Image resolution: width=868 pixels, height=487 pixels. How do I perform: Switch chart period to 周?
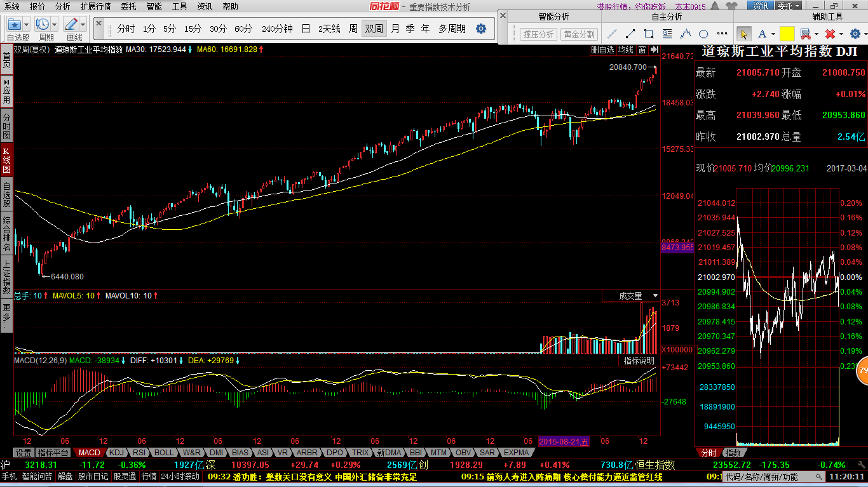pyautogui.click(x=353, y=29)
